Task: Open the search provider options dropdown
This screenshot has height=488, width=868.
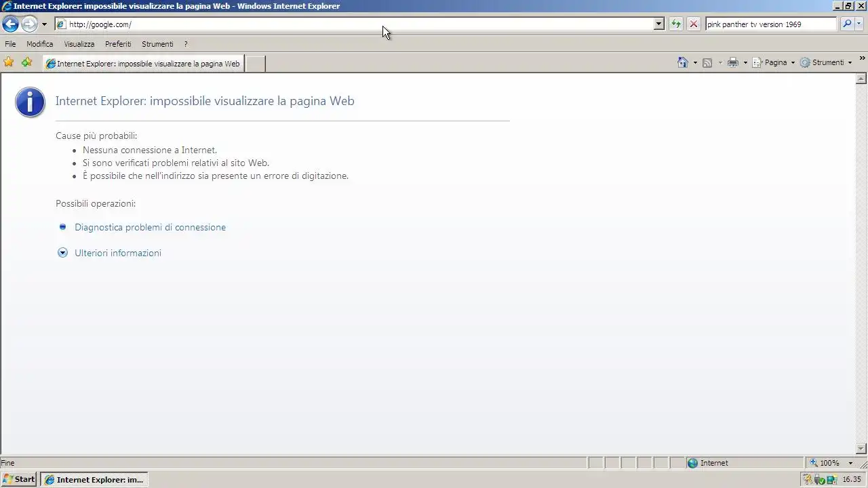Action: [x=860, y=24]
